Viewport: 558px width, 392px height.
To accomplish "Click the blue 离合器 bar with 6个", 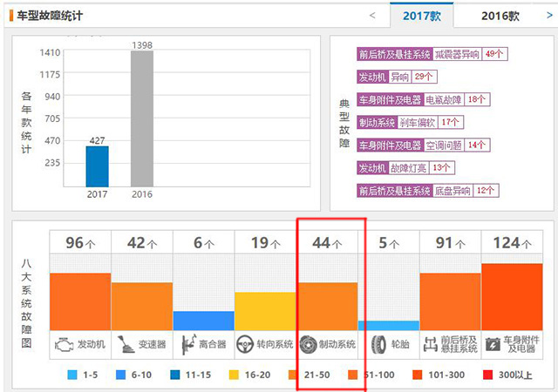I will click(203, 321).
